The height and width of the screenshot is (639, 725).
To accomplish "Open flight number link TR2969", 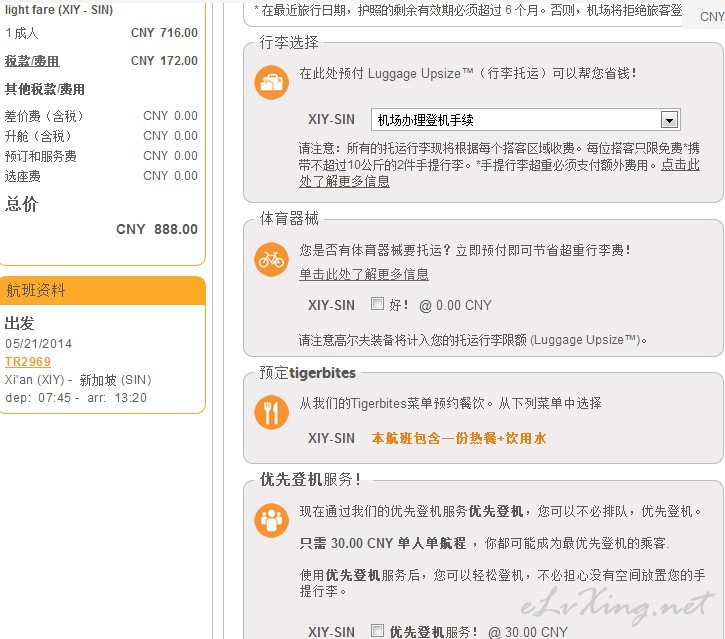I will [28, 362].
